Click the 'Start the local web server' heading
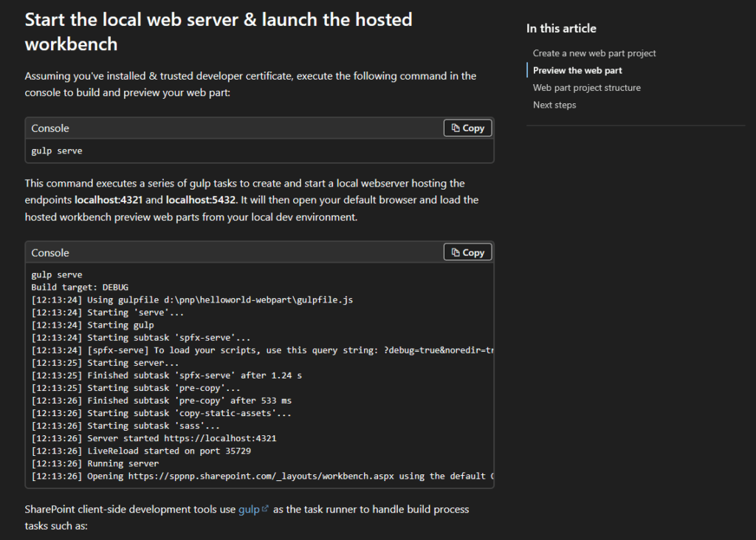The image size is (756, 540). 219,32
